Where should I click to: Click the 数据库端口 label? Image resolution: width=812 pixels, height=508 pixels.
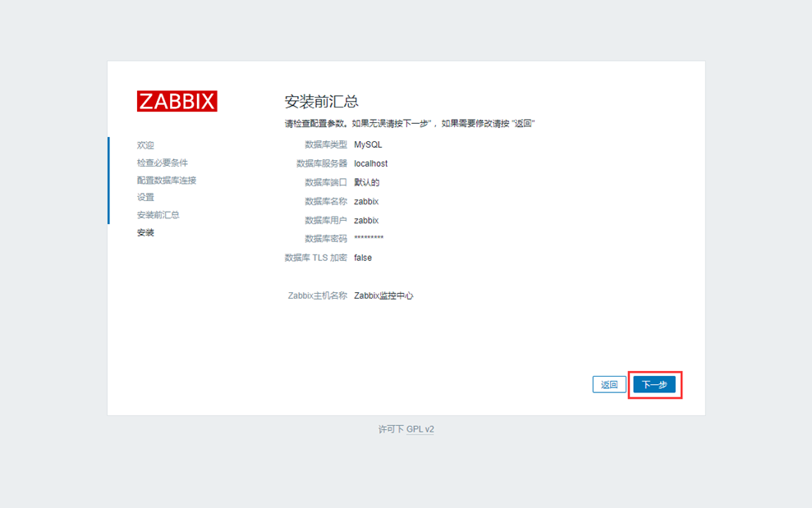click(x=326, y=182)
